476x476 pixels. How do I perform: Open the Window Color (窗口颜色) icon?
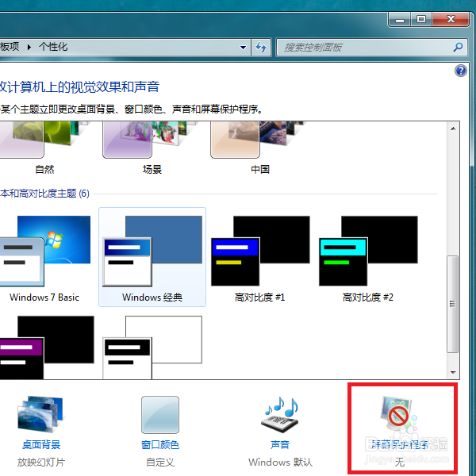pos(160,415)
